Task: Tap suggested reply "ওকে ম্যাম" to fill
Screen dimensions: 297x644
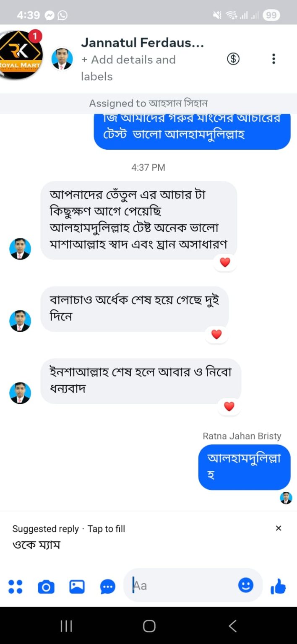Action: point(36,545)
